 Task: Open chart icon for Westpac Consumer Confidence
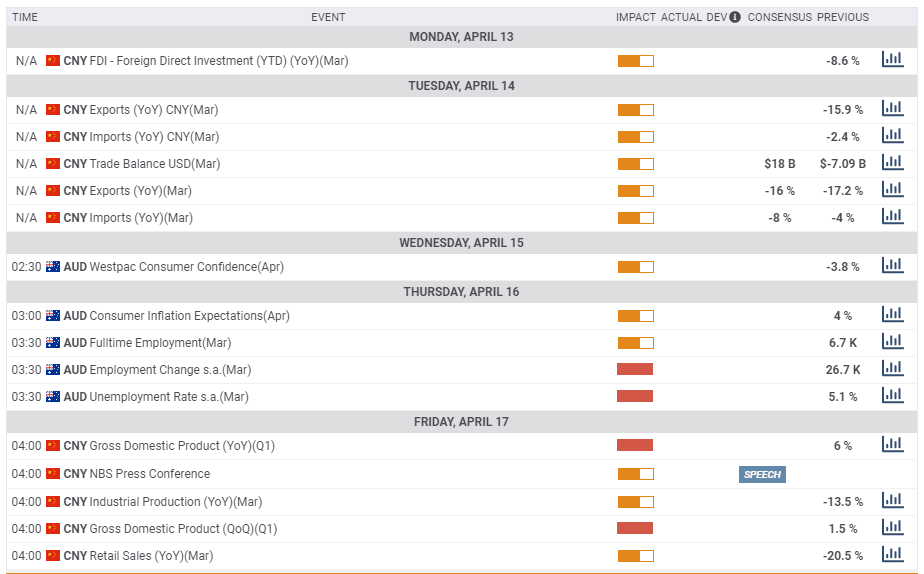892,266
